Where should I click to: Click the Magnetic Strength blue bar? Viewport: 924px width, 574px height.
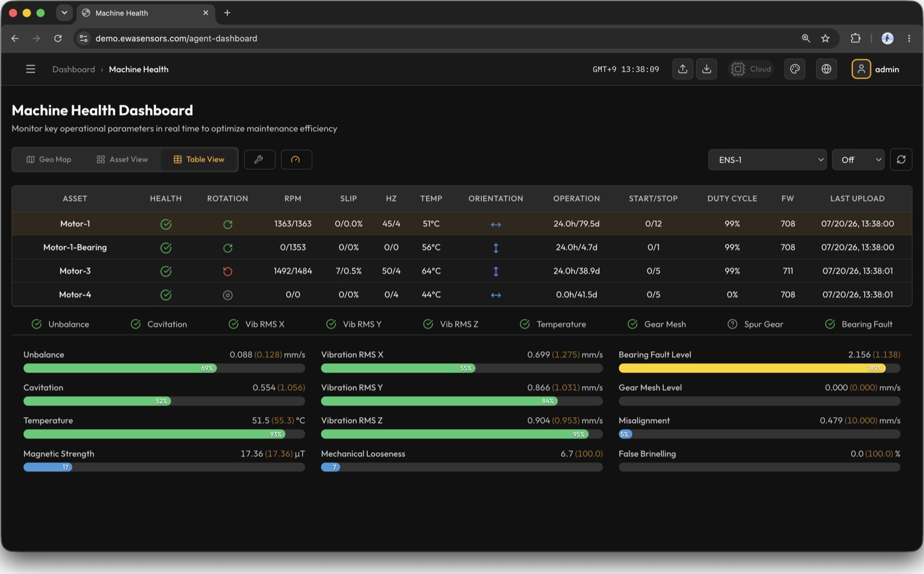tap(48, 467)
